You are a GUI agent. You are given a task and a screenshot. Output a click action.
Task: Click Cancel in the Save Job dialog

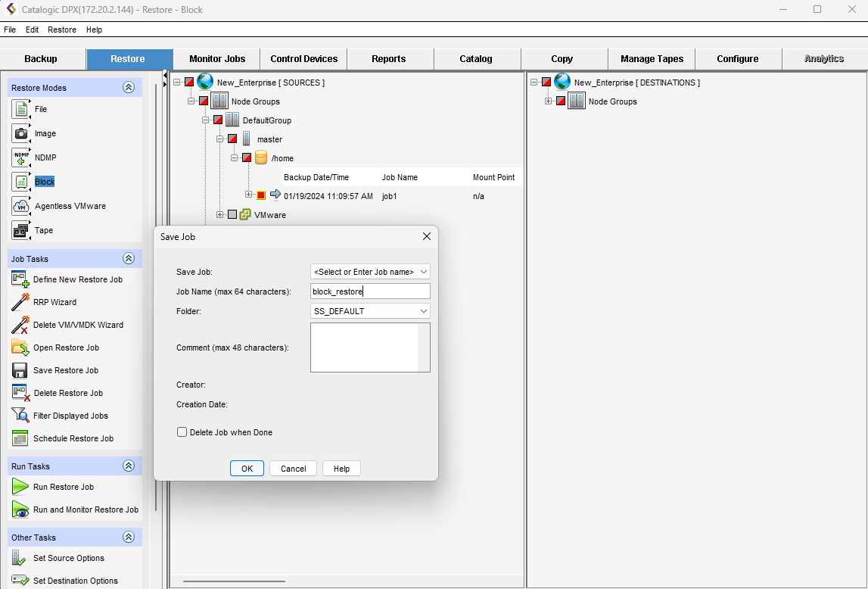click(293, 469)
